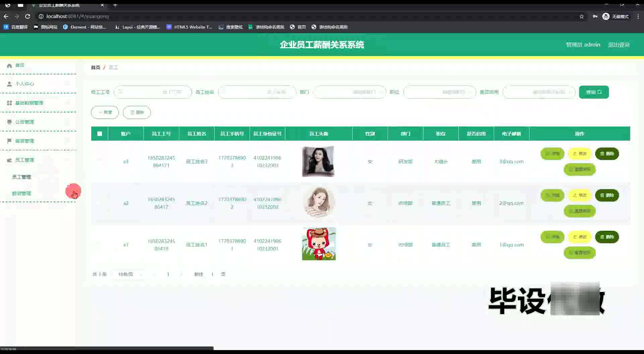Click 修改 button for employee a2
The height and width of the screenshot is (354, 644).
pos(580,195)
